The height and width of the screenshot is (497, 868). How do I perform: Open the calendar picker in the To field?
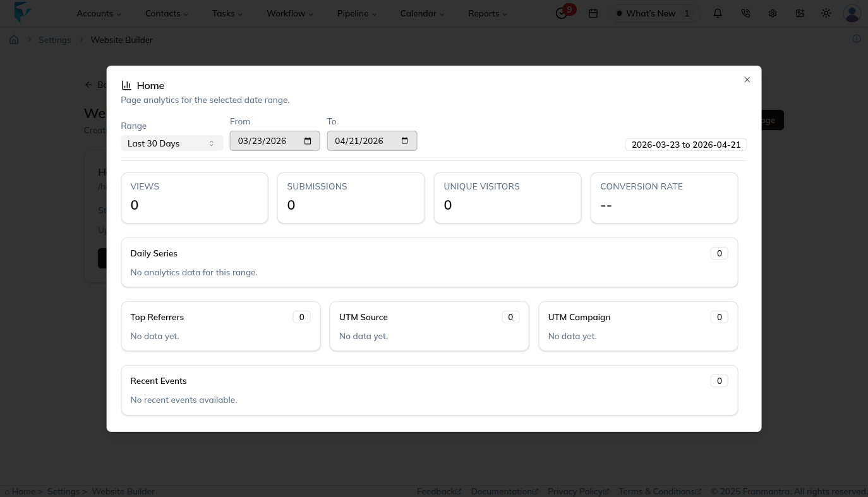point(405,141)
